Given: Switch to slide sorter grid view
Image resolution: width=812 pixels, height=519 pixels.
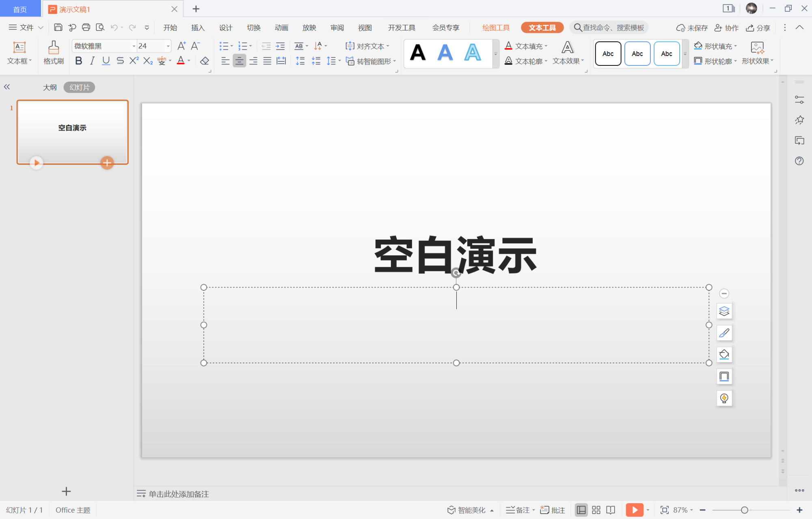Looking at the screenshot, I should tap(596, 510).
